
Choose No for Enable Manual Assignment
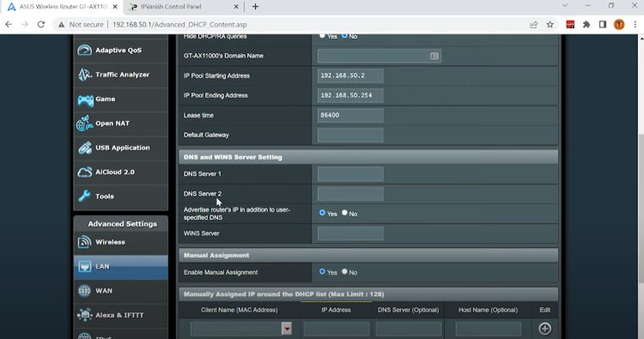point(344,271)
